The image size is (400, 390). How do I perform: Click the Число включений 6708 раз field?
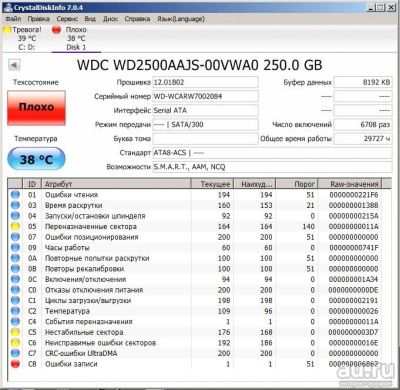click(363, 125)
